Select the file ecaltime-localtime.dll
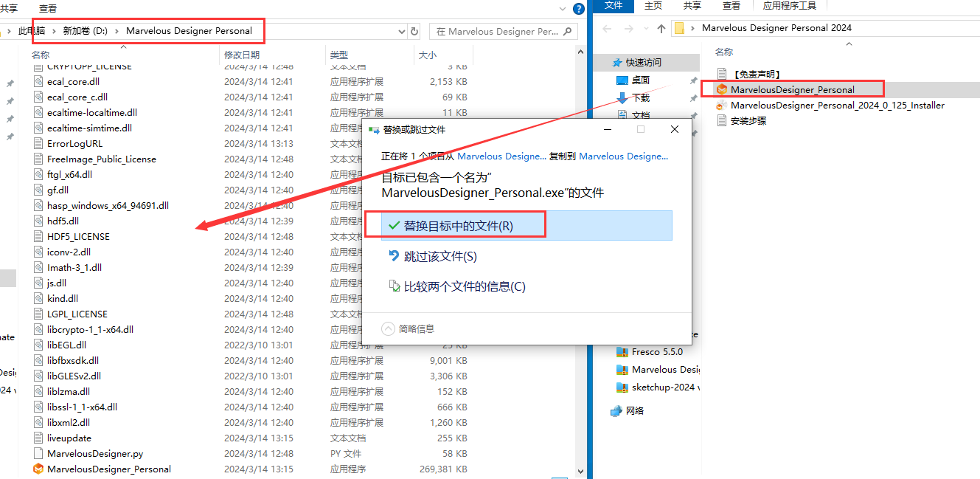This screenshot has height=479, width=980. pos(92,112)
